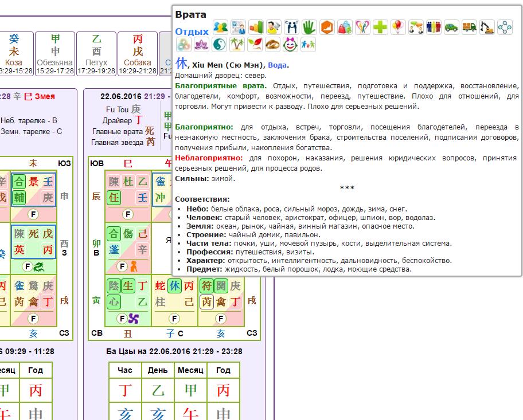Click the bar chart growth icon
523x420 pixels.
[x=256, y=28]
